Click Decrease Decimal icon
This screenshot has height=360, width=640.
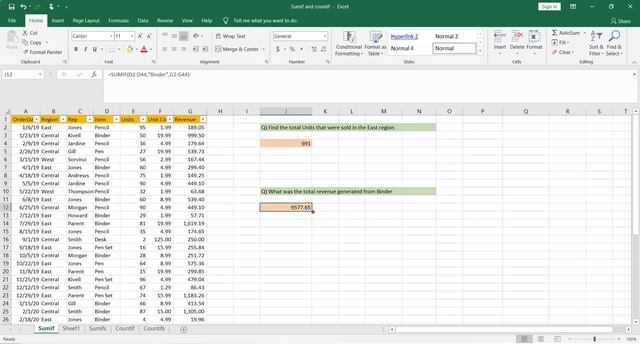pos(324,49)
